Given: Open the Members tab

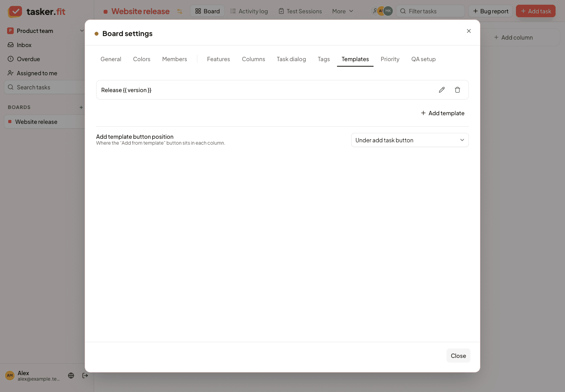Looking at the screenshot, I should click(175, 59).
